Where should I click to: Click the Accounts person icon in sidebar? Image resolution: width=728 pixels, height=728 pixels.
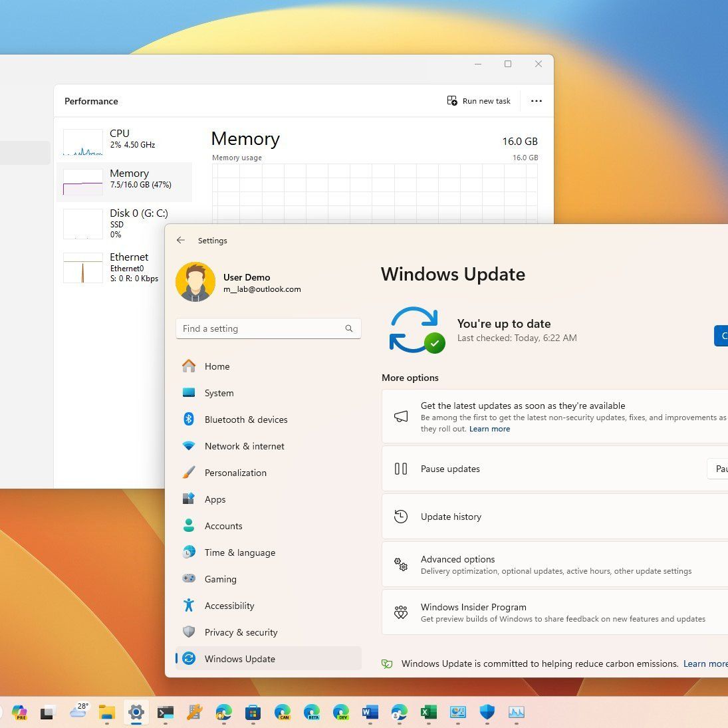tap(189, 526)
